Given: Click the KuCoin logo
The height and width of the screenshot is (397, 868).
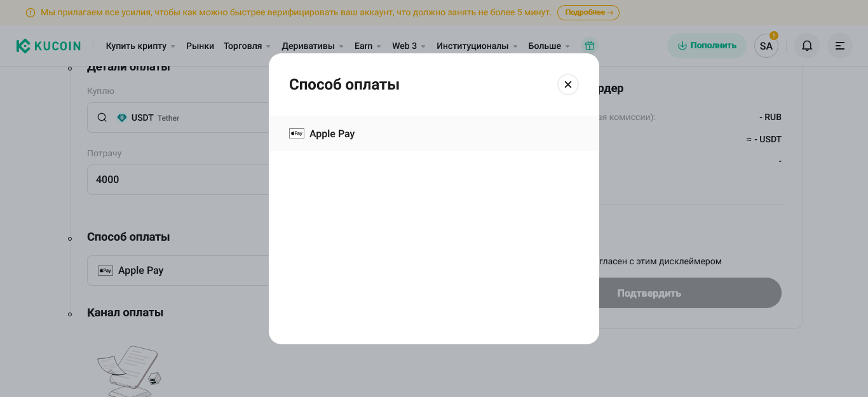Looking at the screenshot, I should pos(49,46).
